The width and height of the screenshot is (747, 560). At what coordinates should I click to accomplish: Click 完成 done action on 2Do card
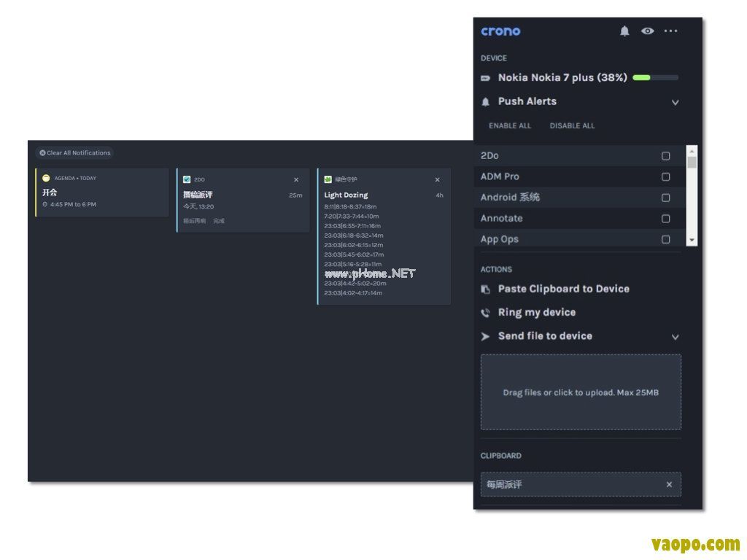pyautogui.click(x=219, y=221)
